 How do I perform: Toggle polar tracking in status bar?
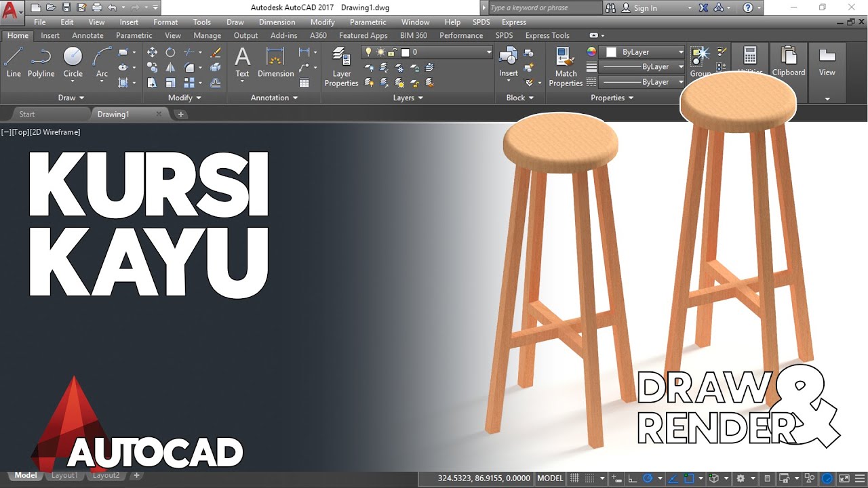[648, 478]
